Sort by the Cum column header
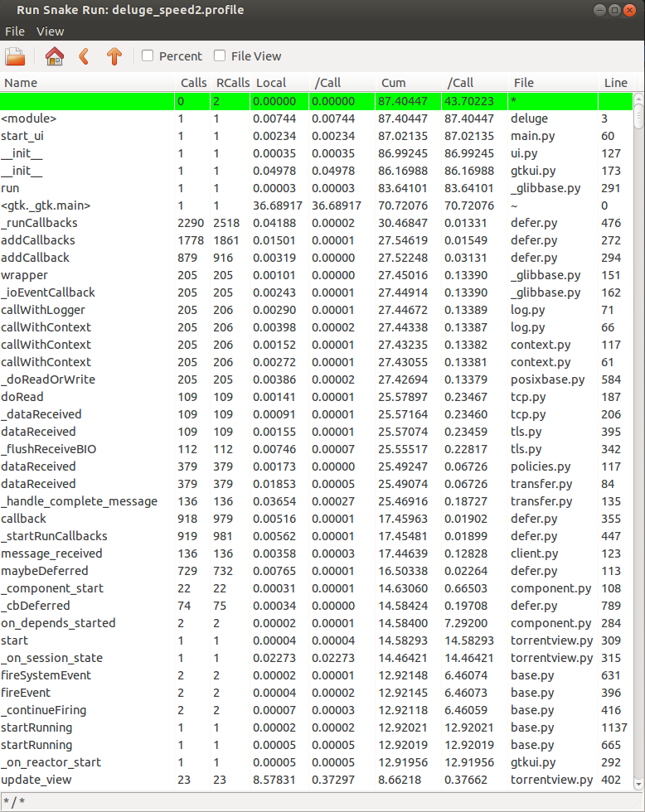This screenshot has width=645, height=812. click(x=393, y=83)
